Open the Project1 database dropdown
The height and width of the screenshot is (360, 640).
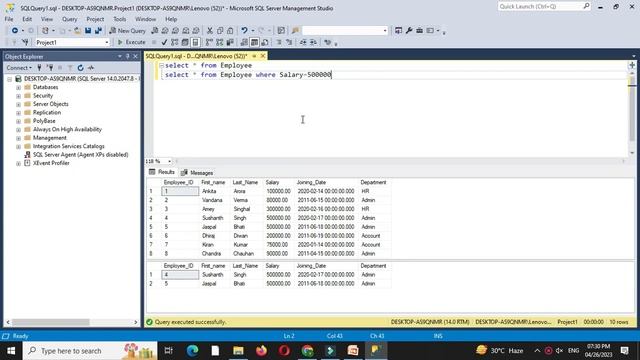pyautogui.click(x=107, y=42)
